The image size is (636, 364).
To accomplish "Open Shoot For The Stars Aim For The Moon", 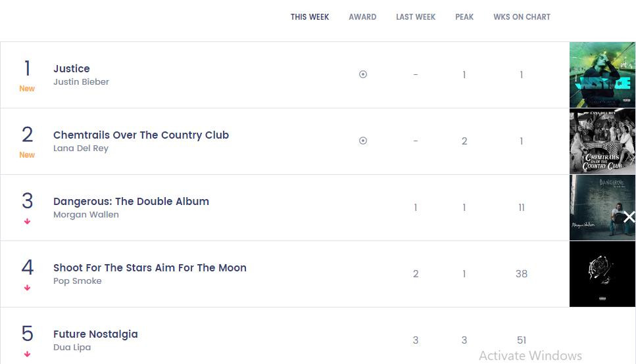I will tap(150, 267).
